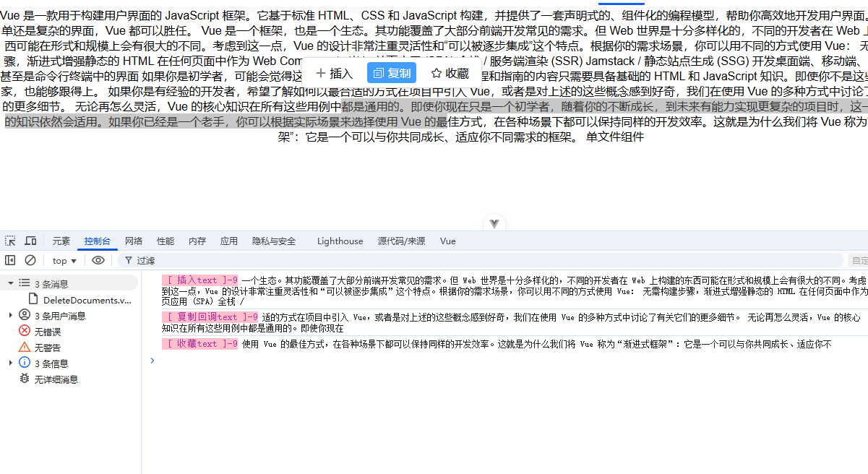Open the 性能 tab
This screenshot has height=474, width=868.
click(166, 241)
